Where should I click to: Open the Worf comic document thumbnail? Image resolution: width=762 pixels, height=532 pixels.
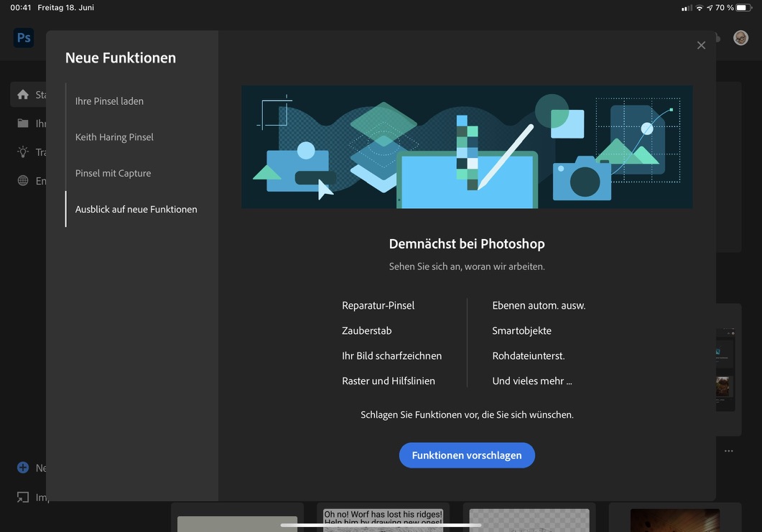[383, 518]
